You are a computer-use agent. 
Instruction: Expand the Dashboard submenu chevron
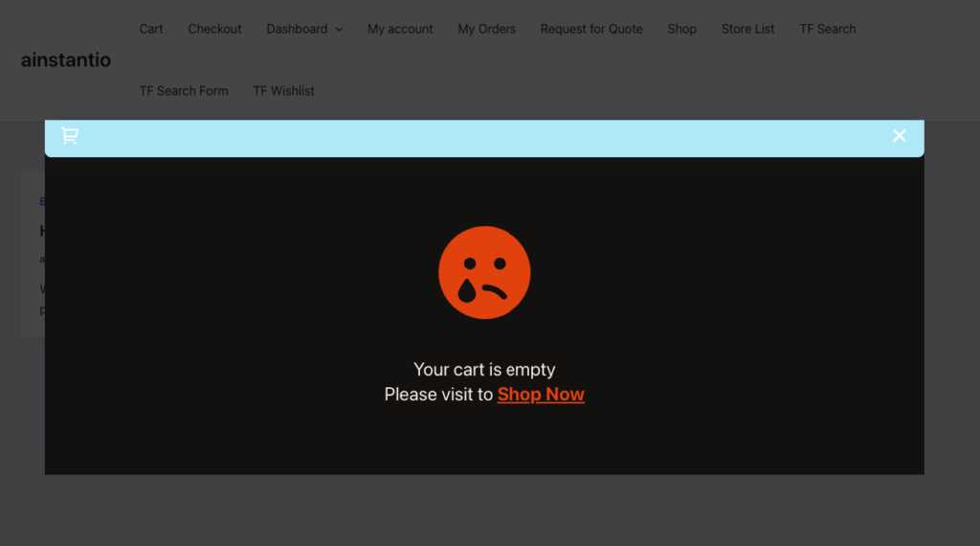pos(339,30)
